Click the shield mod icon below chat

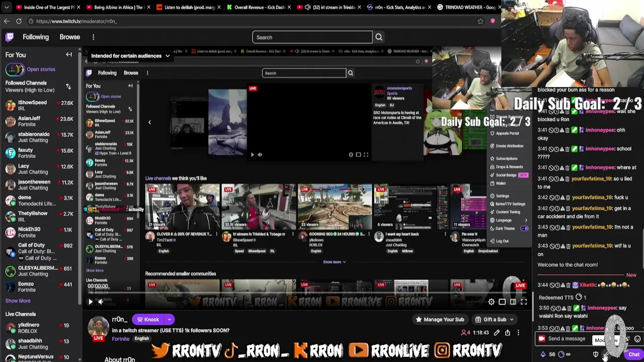click(x=596, y=354)
